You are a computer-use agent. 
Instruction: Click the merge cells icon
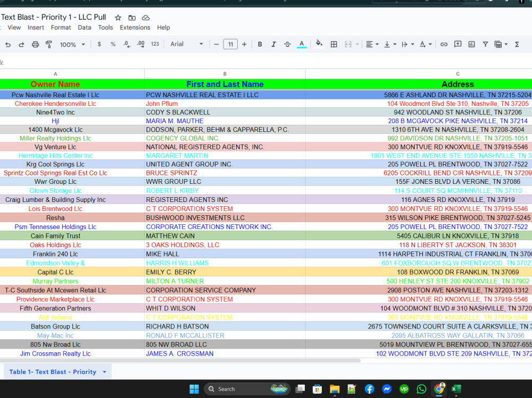click(348, 45)
